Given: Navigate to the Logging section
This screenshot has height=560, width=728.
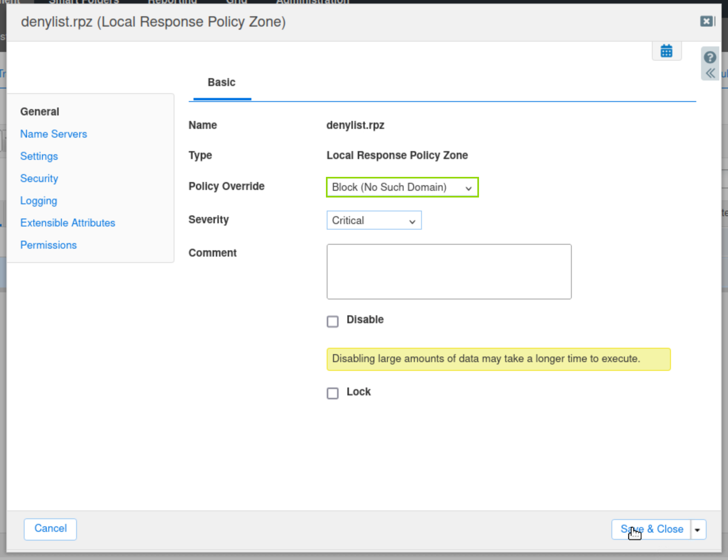Looking at the screenshot, I should (38, 201).
